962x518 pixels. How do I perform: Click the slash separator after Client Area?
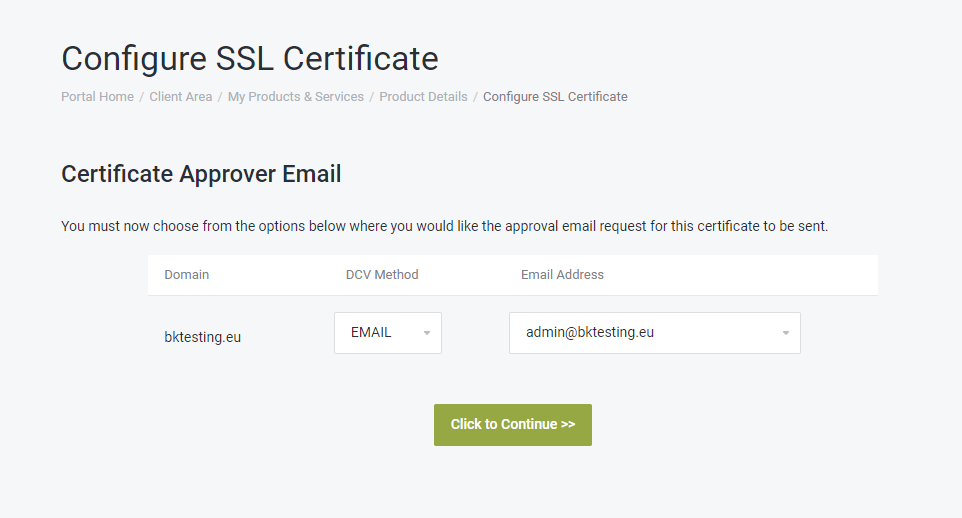pos(220,96)
